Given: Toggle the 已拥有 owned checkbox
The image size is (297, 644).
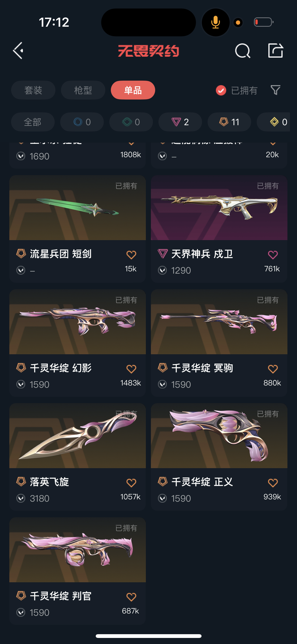Looking at the screenshot, I should (221, 90).
